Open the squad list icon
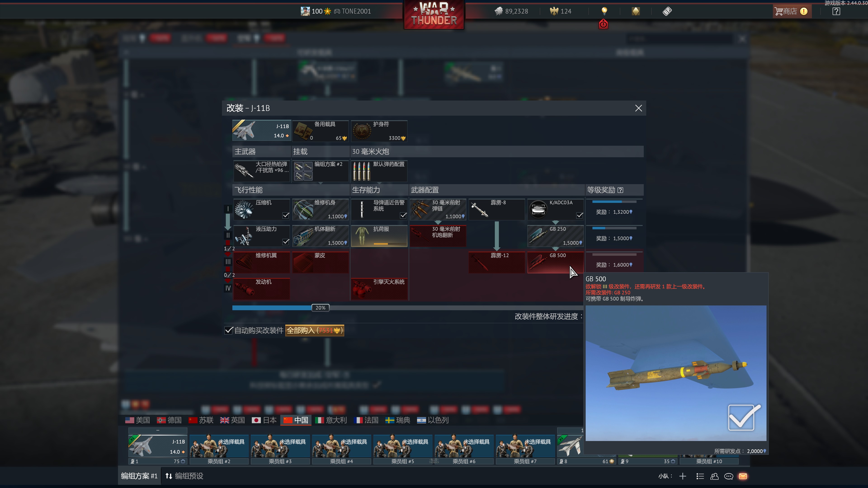Image resolution: width=868 pixels, height=488 pixels. 700,476
